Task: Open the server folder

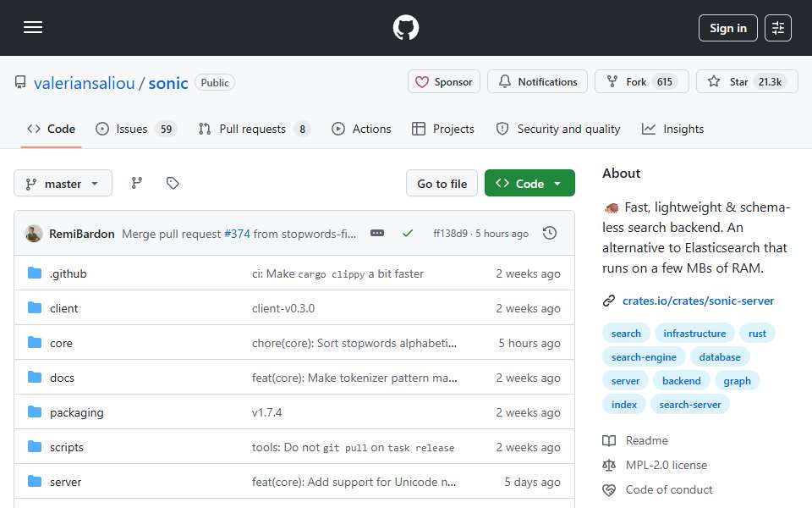Action: click(x=65, y=482)
